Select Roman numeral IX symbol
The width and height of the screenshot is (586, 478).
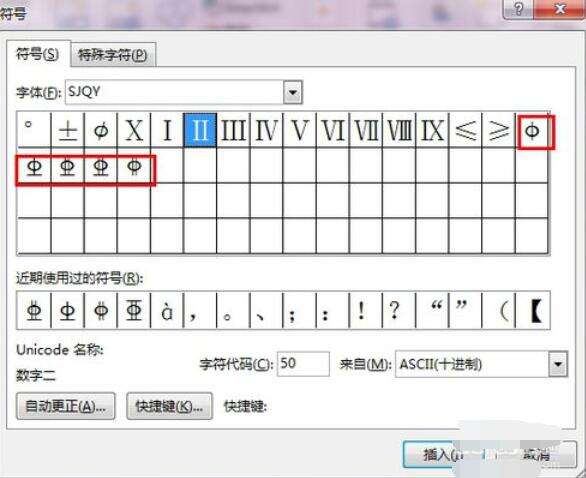432,130
